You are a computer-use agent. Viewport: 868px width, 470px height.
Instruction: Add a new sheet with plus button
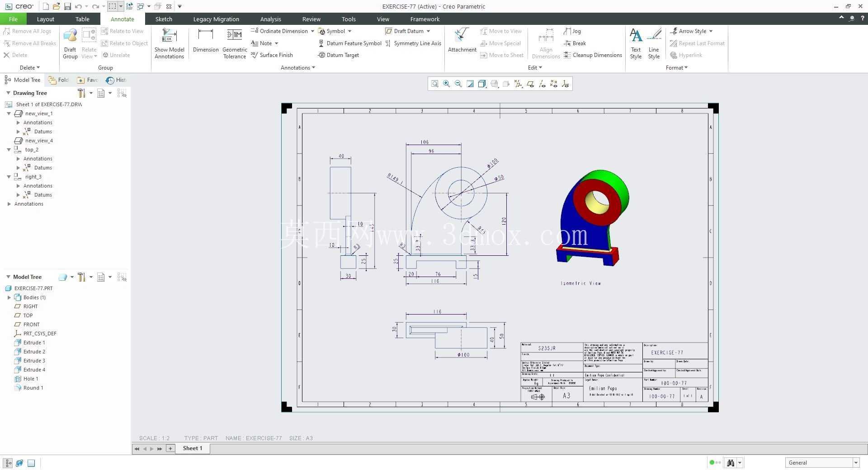(x=170, y=448)
